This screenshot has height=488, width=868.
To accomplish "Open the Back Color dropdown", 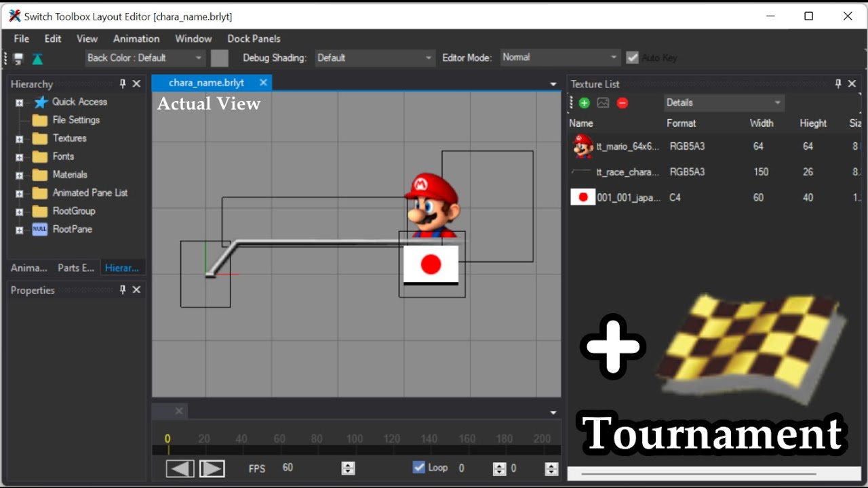I will click(x=144, y=58).
